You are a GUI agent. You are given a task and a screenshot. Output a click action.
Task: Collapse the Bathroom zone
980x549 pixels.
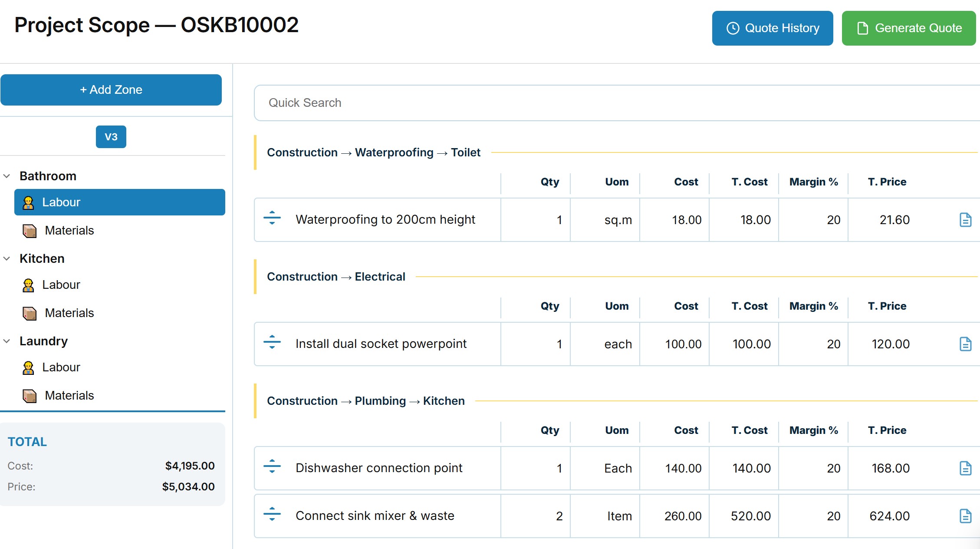[7, 176]
